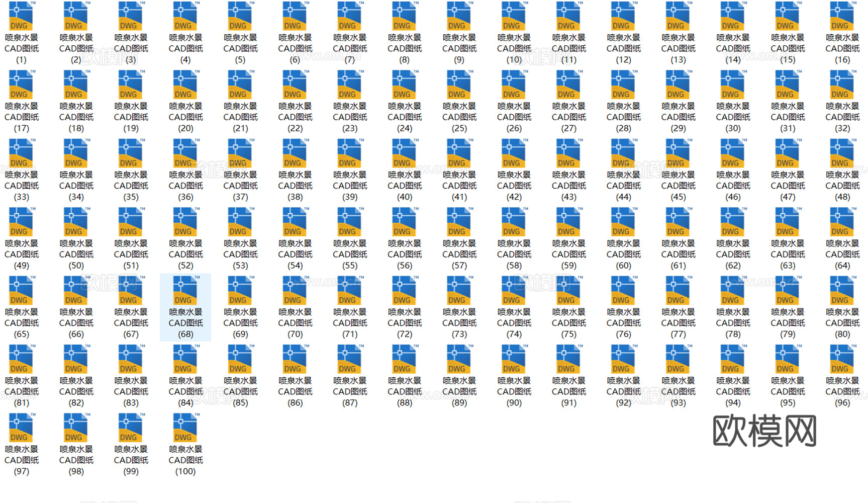Select the label 喷泉水景CAD图纸 (32)
This screenshot has width=868, height=503.
click(842, 117)
